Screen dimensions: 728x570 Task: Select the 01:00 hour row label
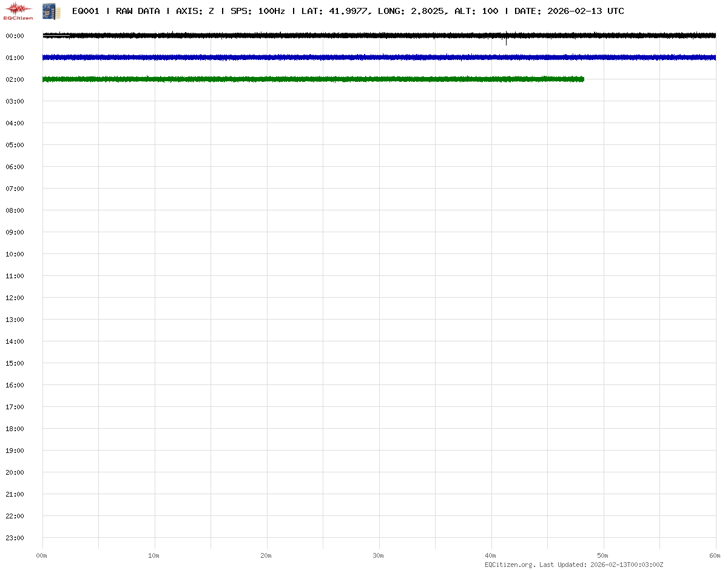tap(15, 58)
